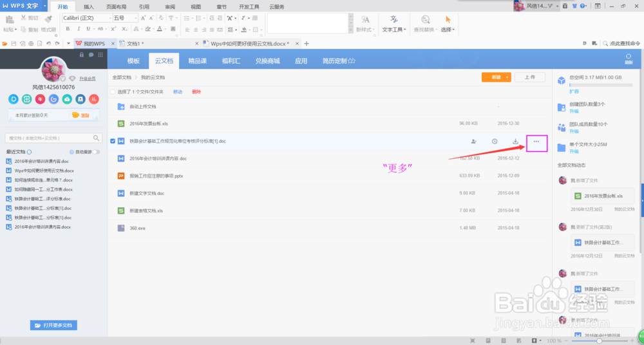Toggle the 自动漫游 switch
Image resolution: width=644 pixels, height=345 pixels.
pos(96,152)
